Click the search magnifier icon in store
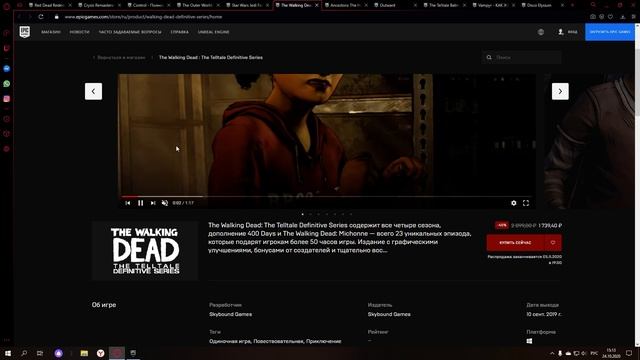 pos(489,58)
